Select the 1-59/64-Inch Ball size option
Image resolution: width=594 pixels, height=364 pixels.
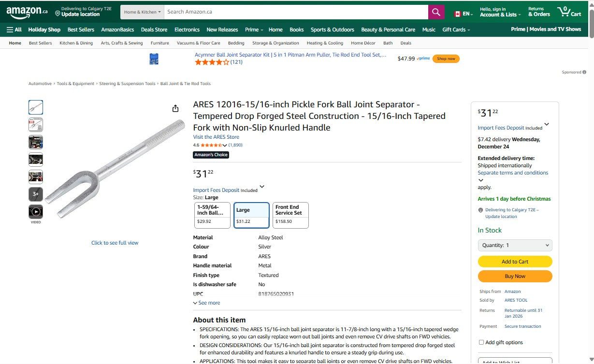pos(211,215)
